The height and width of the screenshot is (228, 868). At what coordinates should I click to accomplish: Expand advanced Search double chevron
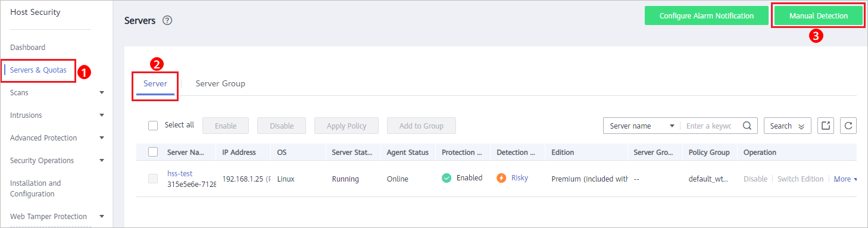[x=801, y=126]
